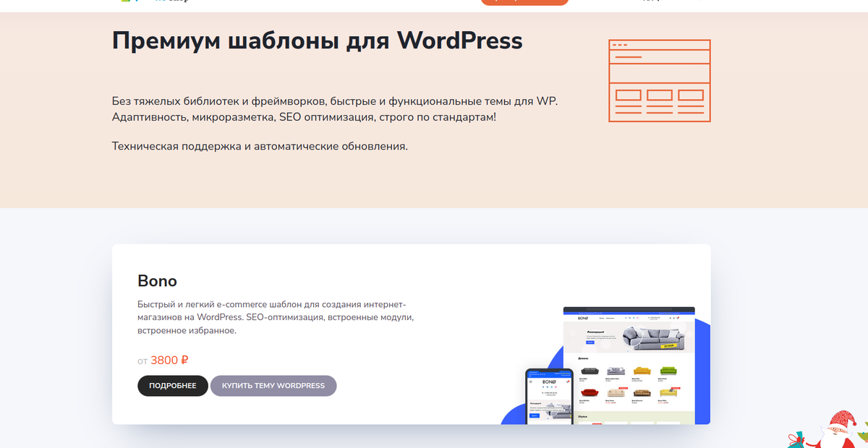Click the Bono theme title
The image size is (868, 448).
tap(157, 280)
